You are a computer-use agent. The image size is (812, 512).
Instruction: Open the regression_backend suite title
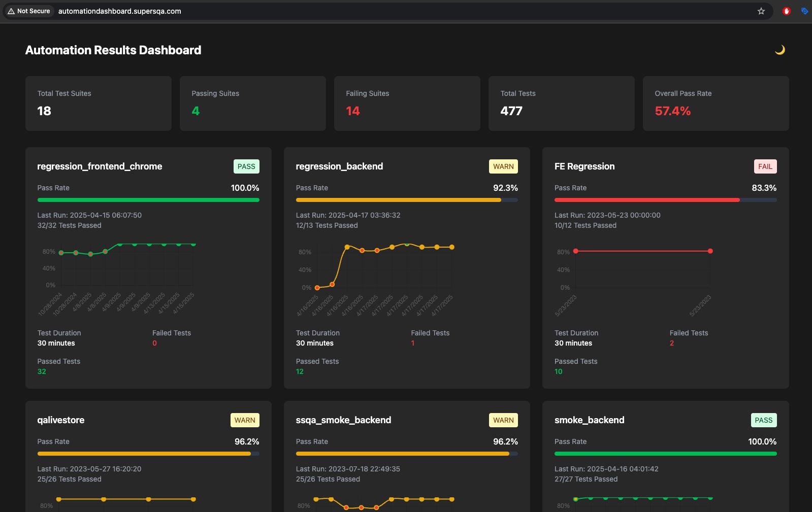(339, 166)
